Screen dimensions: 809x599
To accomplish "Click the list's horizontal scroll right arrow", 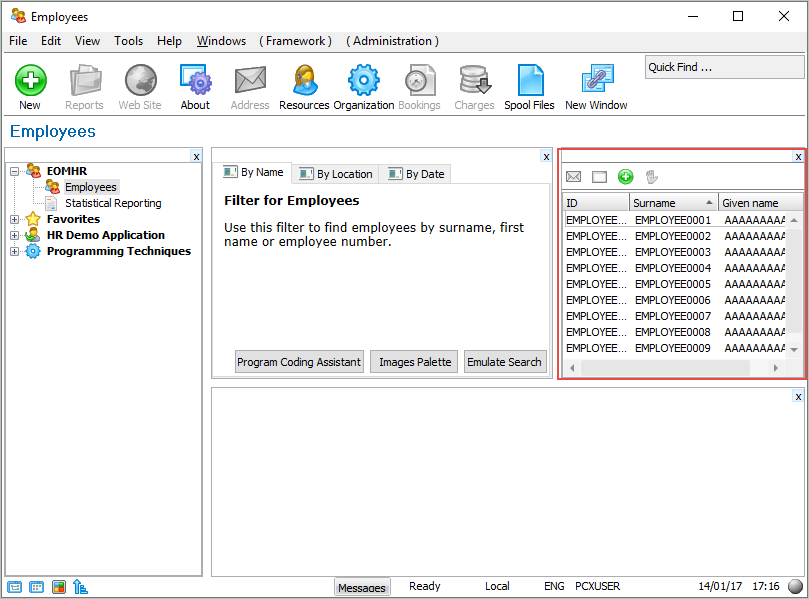I will (x=775, y=368).
